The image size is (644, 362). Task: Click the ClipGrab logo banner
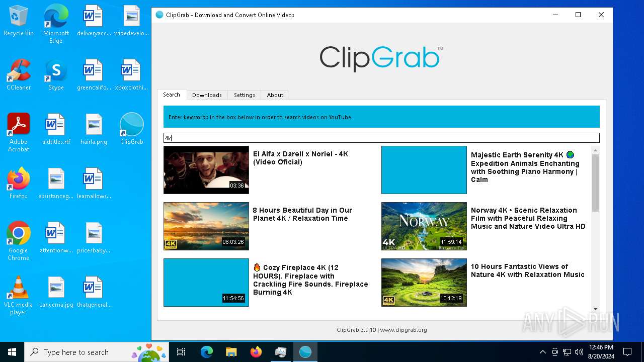[x=381, y=59]
